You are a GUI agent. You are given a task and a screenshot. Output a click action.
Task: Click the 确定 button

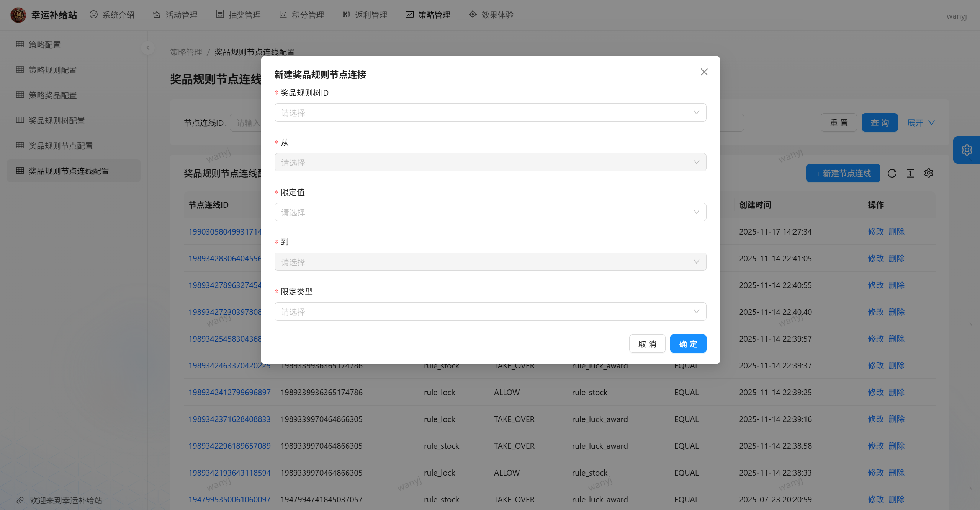coord(688,344)
